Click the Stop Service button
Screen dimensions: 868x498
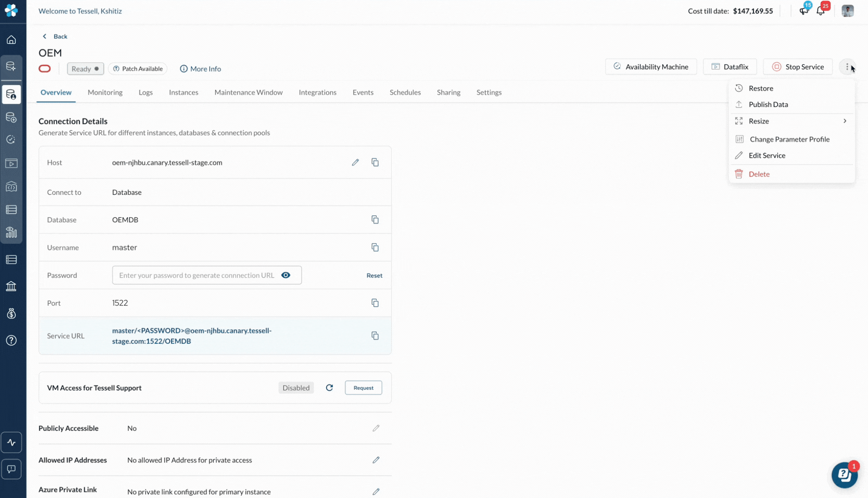797,67
